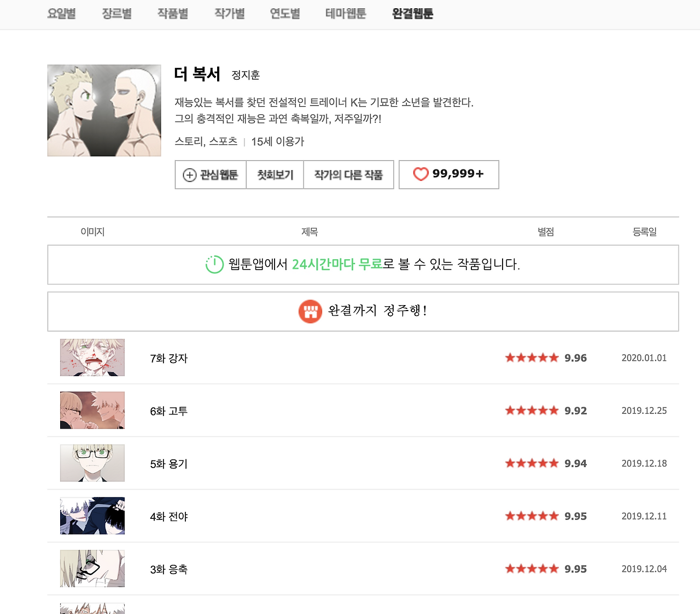Click the heart icon like button
700x614 pixels.
(421, 174)
